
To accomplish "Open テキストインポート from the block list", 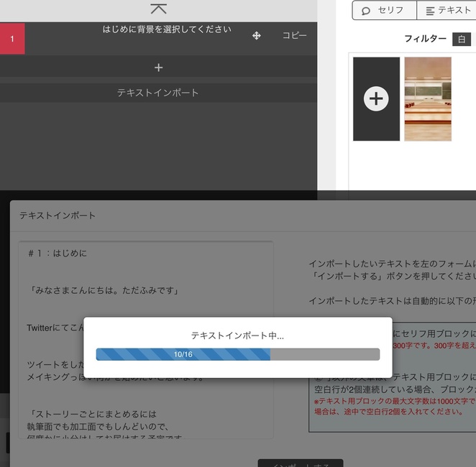I will tap(158, 93).
